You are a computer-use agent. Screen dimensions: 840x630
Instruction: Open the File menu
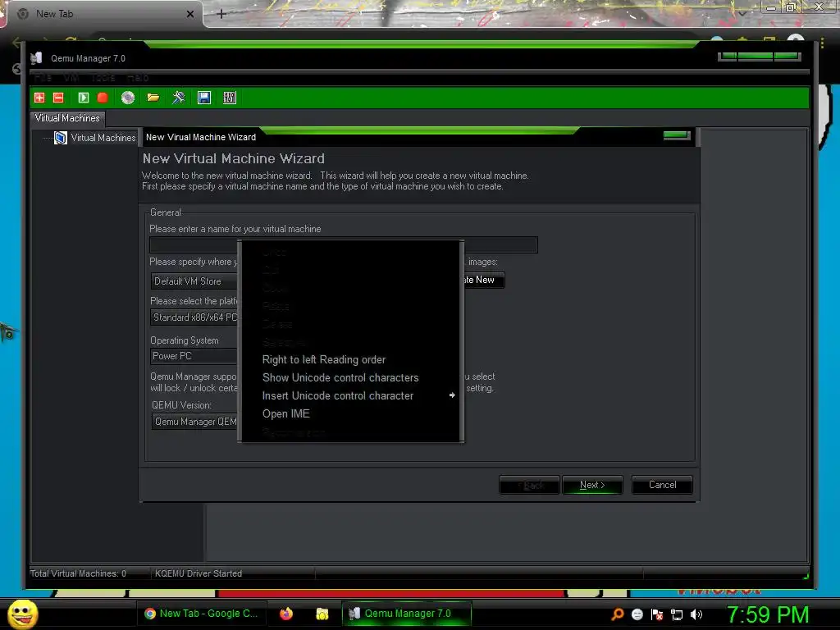point(43,78)
